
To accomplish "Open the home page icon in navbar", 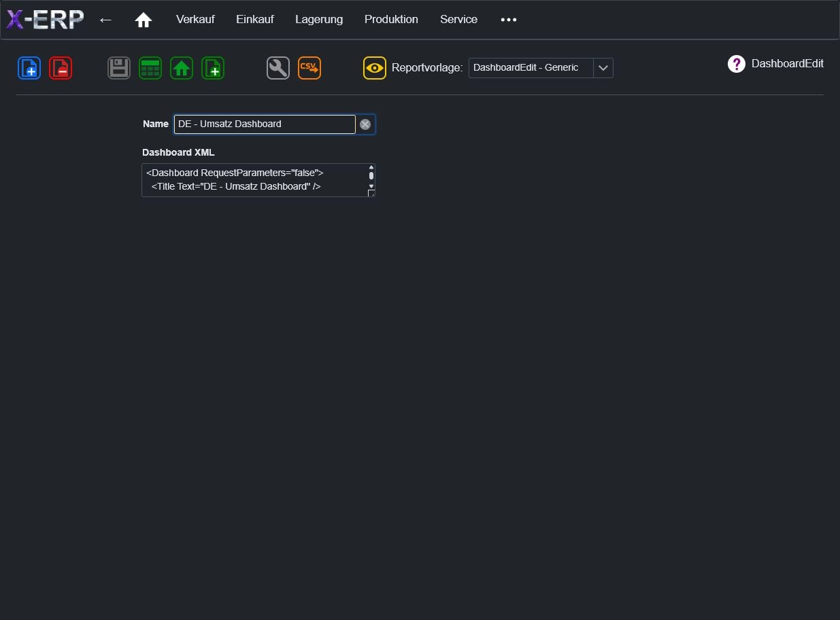I will click(143, 20).
